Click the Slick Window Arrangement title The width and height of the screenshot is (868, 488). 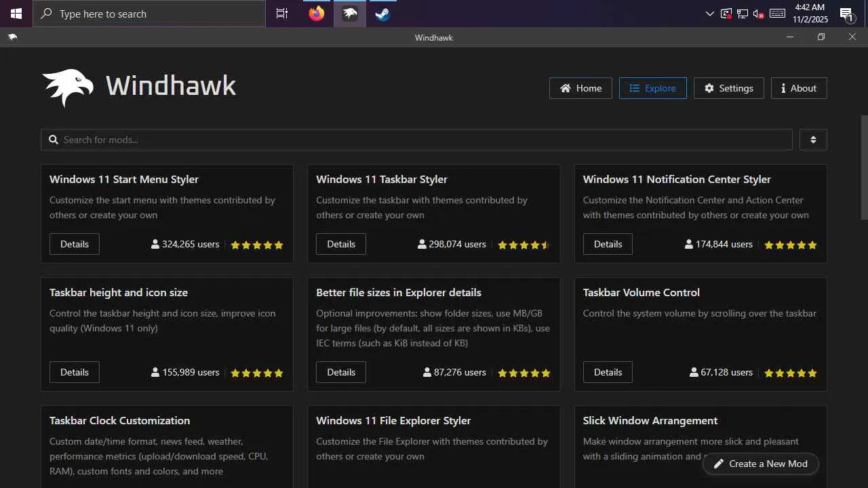(x=650, y=421)
